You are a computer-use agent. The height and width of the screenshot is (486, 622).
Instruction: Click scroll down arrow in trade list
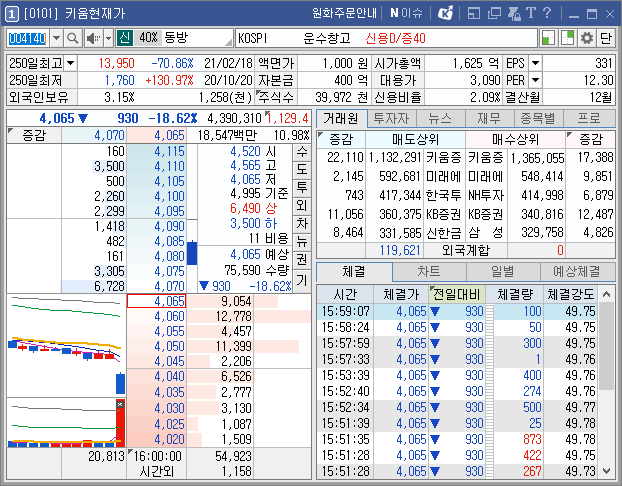(607, 471)
